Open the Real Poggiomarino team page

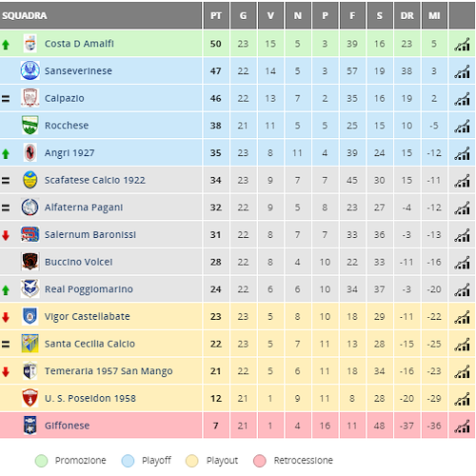[89, 289]
